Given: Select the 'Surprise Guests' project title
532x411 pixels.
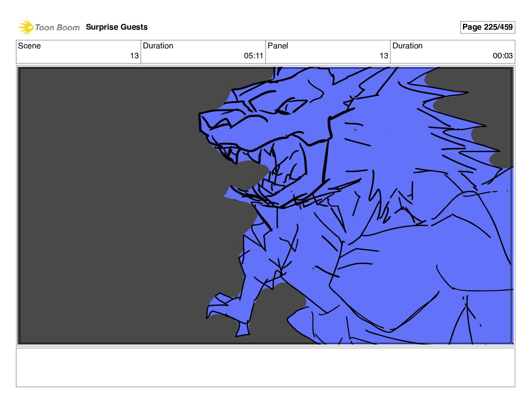Looking at the screenshot, I should click(117, 27).
